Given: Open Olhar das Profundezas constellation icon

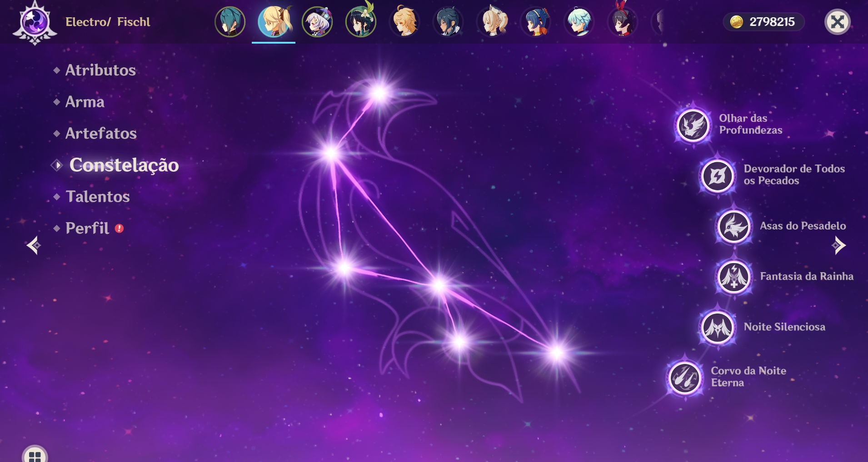Looking at the screenshot, I should (693, 125).
